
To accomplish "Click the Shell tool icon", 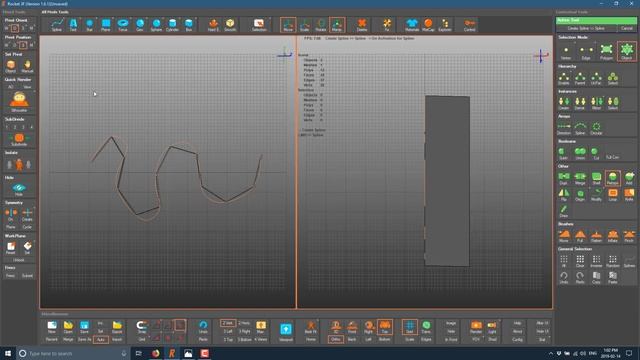I will click(596, 178).
